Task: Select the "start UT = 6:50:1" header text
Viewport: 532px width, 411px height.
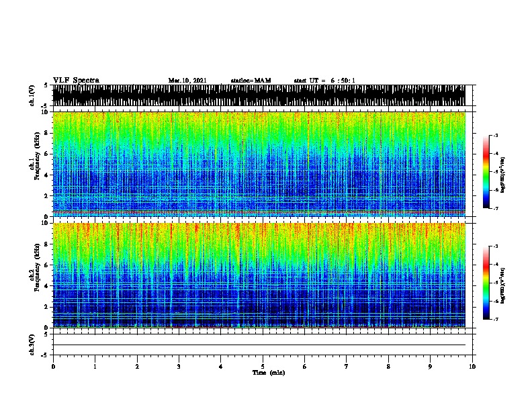Action: [324, 81]
